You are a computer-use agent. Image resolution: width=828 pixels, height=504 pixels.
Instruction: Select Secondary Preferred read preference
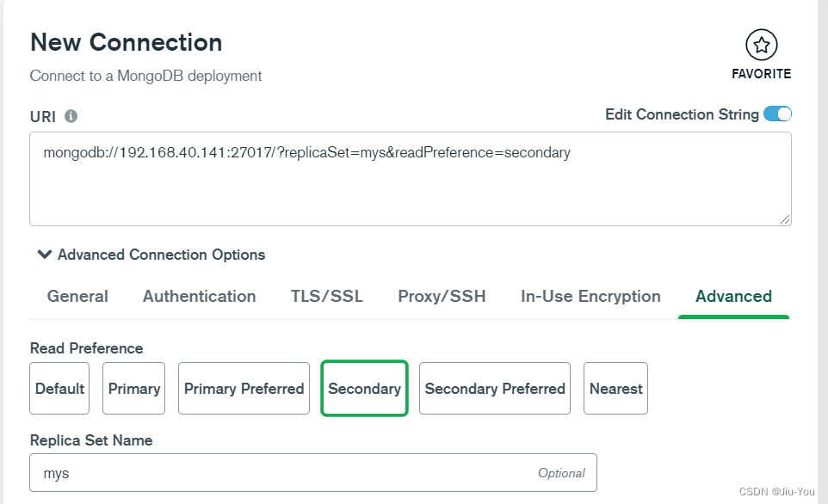pos(495,389)
